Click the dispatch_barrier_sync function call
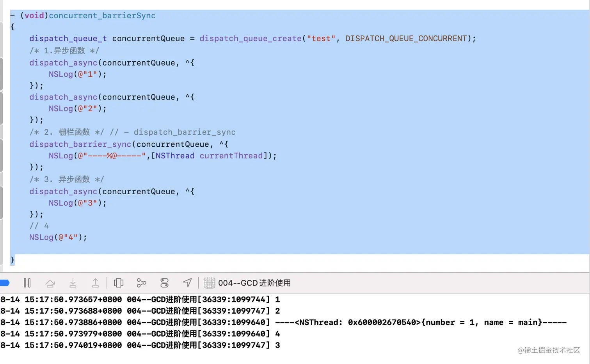 (80, 144)
